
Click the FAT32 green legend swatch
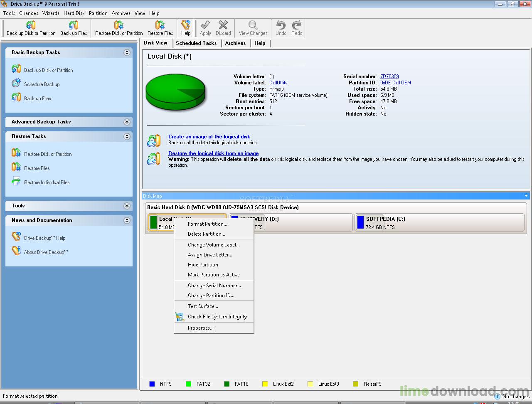click(189, 384)
